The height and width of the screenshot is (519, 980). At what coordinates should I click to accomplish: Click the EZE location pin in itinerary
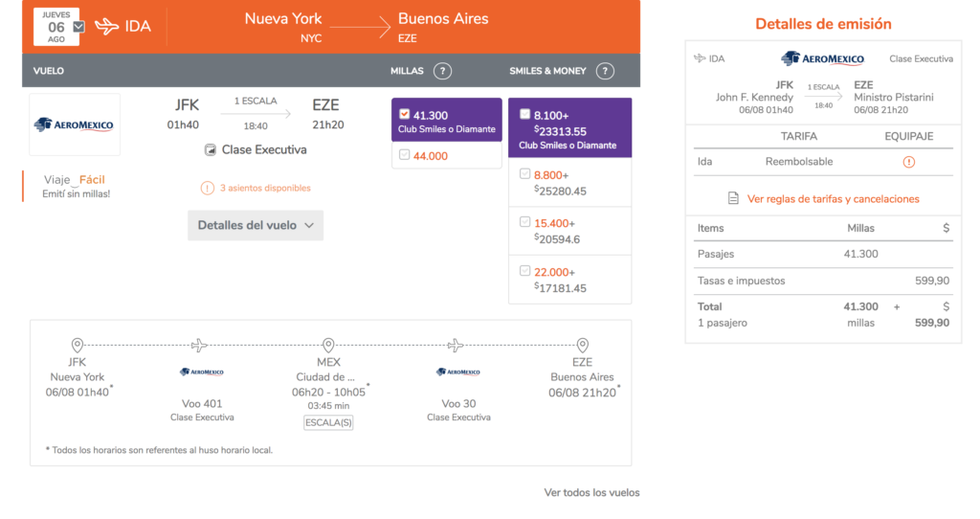tap(583, 345)
